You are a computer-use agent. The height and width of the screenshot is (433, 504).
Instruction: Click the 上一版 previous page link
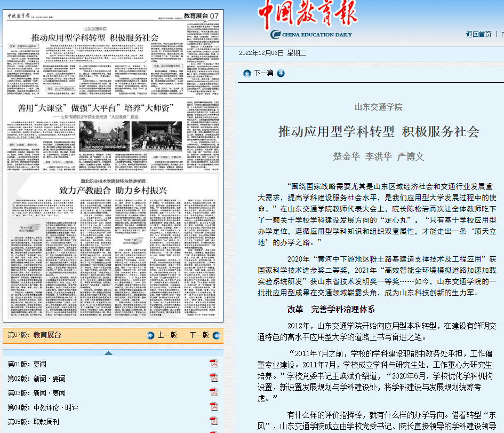point(167,335)
